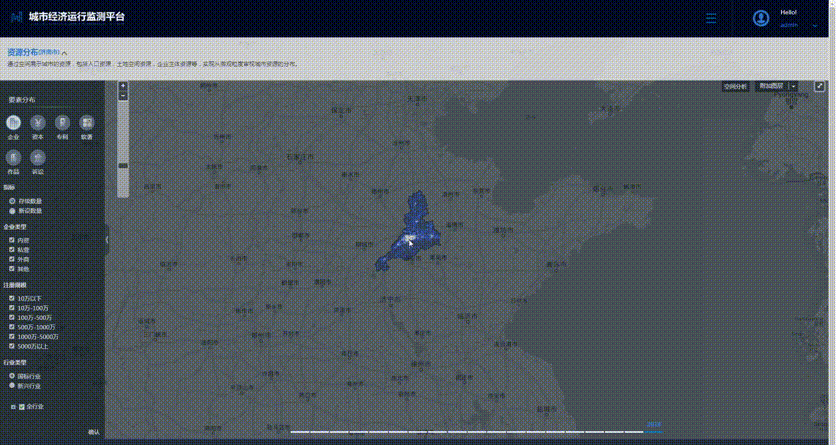Image resolution: width=836 pixels, height=445 pixels.
Task: Click the map zoom slider handle
Action: 123,166
